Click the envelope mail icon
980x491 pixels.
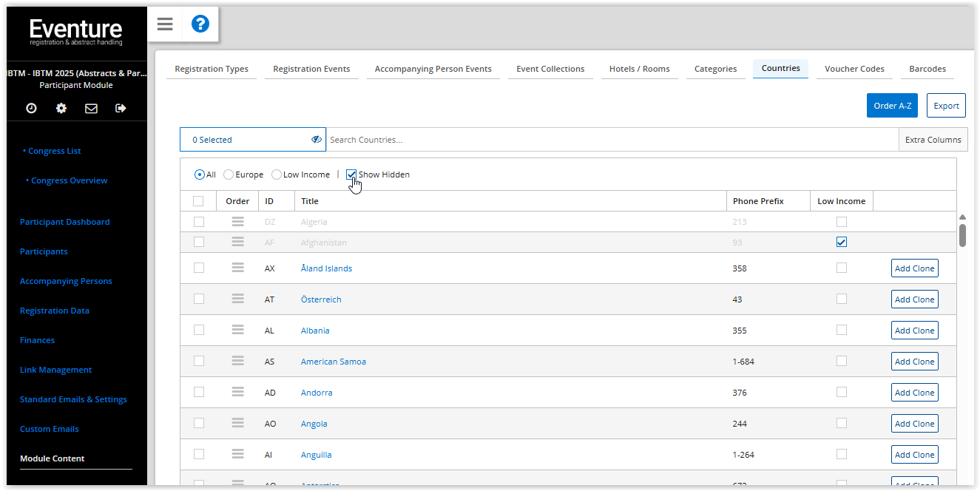pos(91,108)
